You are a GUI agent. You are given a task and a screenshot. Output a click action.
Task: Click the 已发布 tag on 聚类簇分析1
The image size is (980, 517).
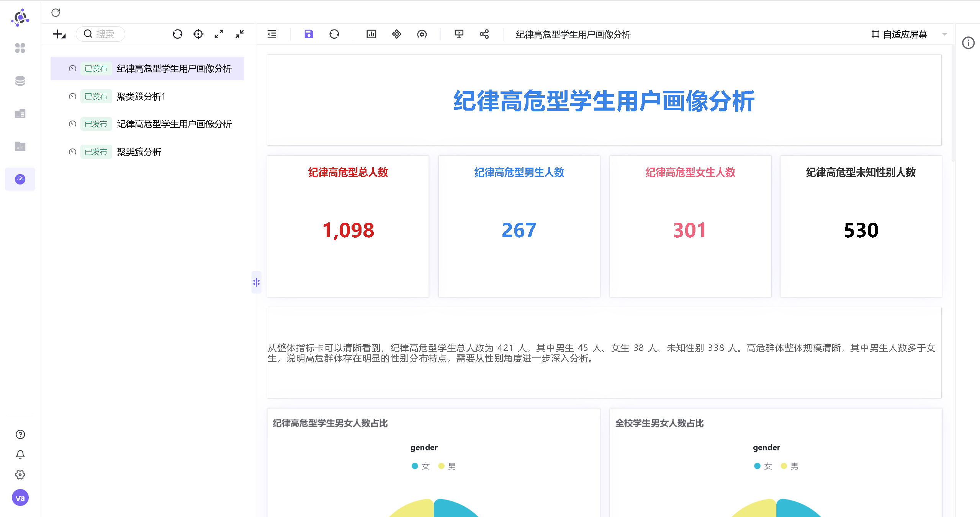coord(96,96)
